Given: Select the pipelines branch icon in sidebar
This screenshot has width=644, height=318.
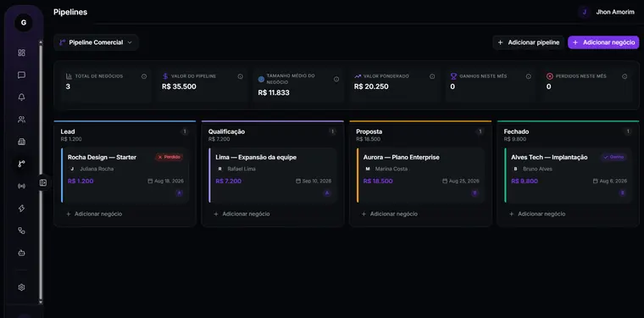Looking at the screenshot, I should 22,164.
